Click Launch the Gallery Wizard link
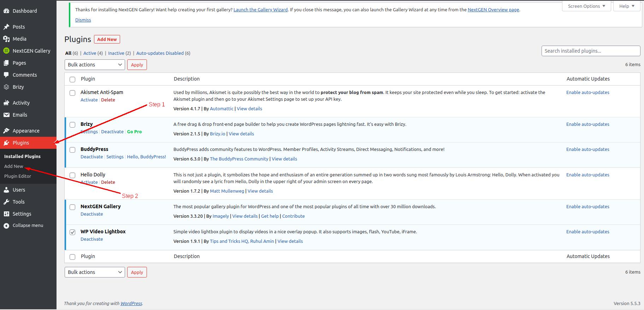 coord(260,10)
